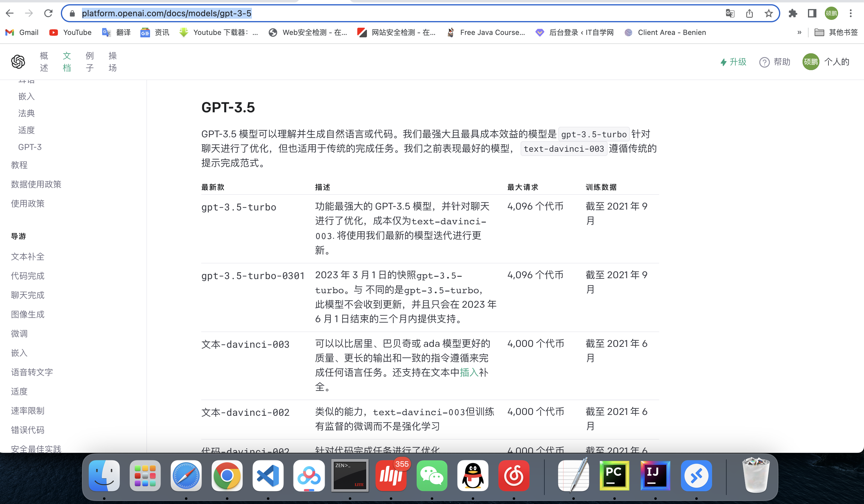Open the Client Area - Benien bookmark
Image resolution: width=864 pixels, height=504 pixels.
click(x=665, y=33)
